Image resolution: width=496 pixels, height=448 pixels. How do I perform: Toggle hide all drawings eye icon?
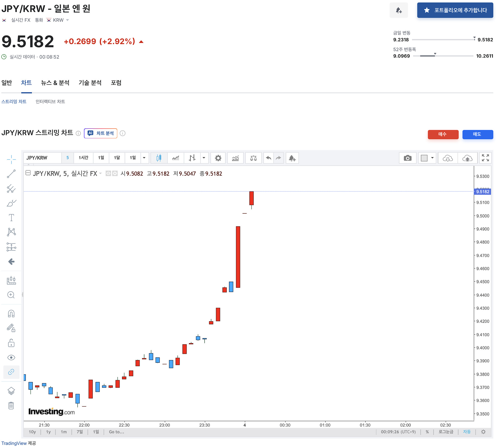coord(11,357)
